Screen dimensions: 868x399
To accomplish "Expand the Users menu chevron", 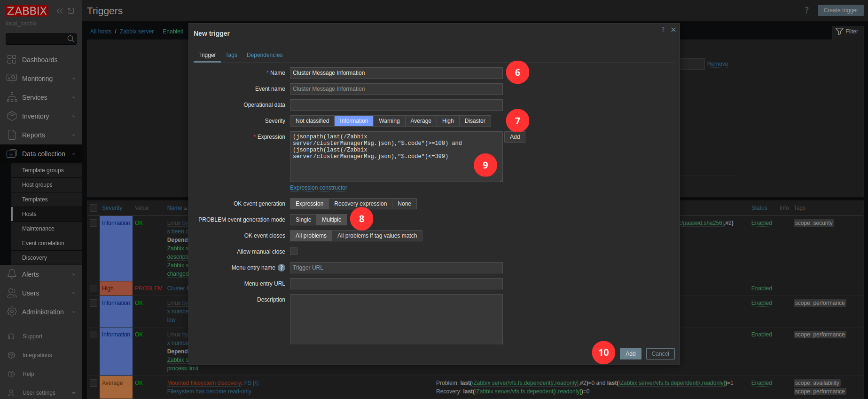I will [x=74, y=293].
